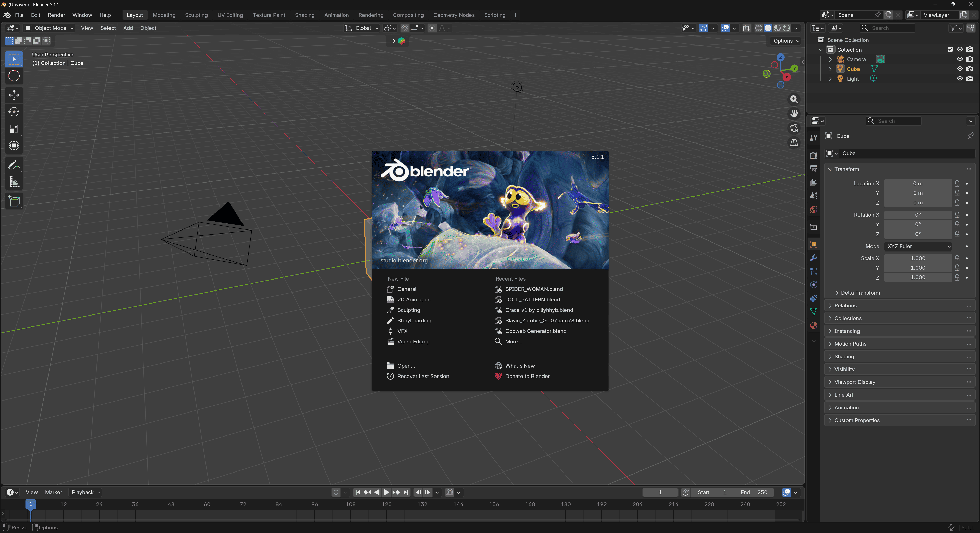Switch to the Shading workspace tab

pyautogui.click(x=305, y=15)
